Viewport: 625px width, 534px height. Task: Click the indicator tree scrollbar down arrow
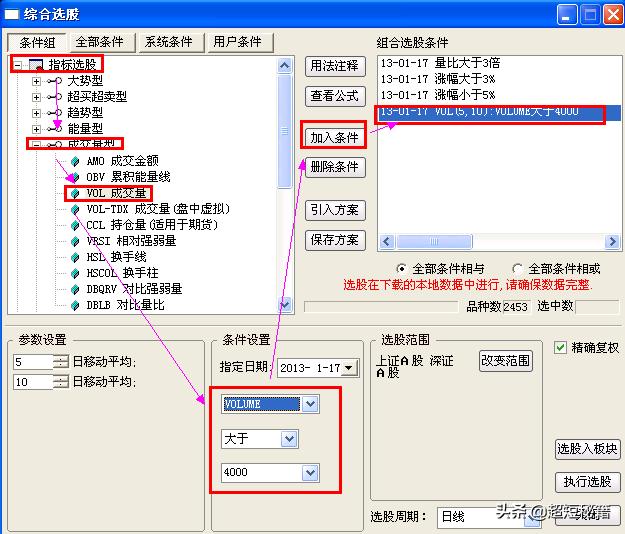pyautogui.click(x=285, y=304)
